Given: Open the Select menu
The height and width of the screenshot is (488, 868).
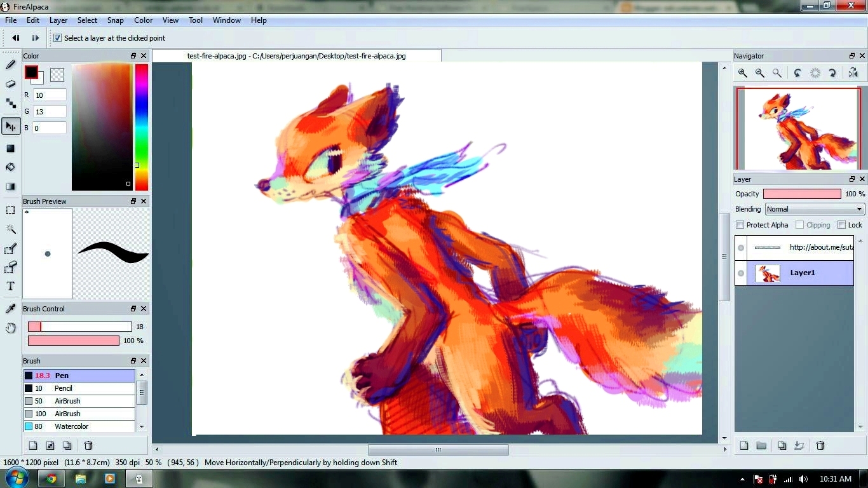Looking at the screenshot, I should click(x=87, y=20).
